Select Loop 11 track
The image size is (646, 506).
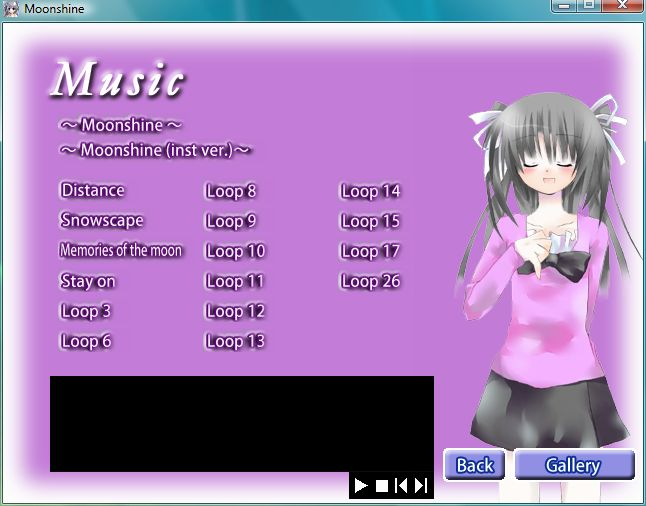[234, 281]
